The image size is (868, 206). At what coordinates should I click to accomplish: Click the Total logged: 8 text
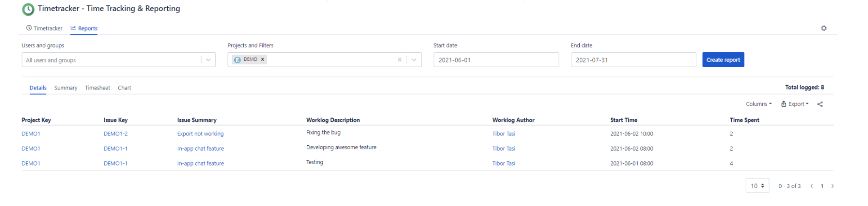(804, 87)
